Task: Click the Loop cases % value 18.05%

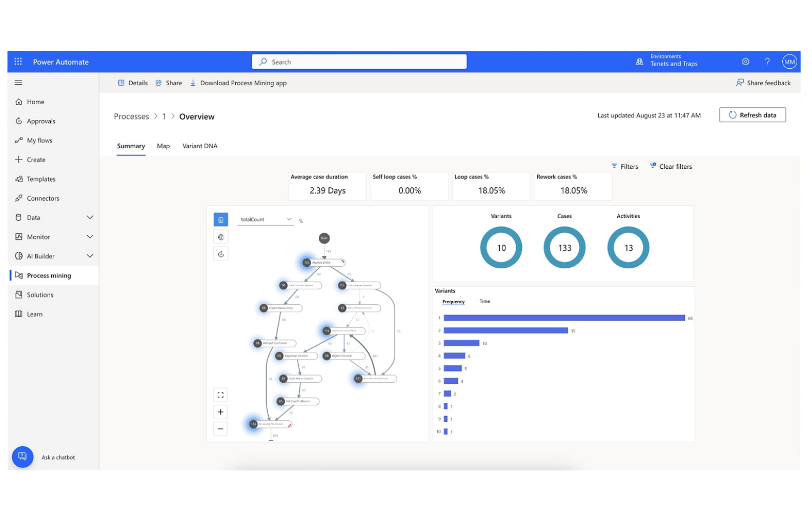Action: [x=492, y=190]
